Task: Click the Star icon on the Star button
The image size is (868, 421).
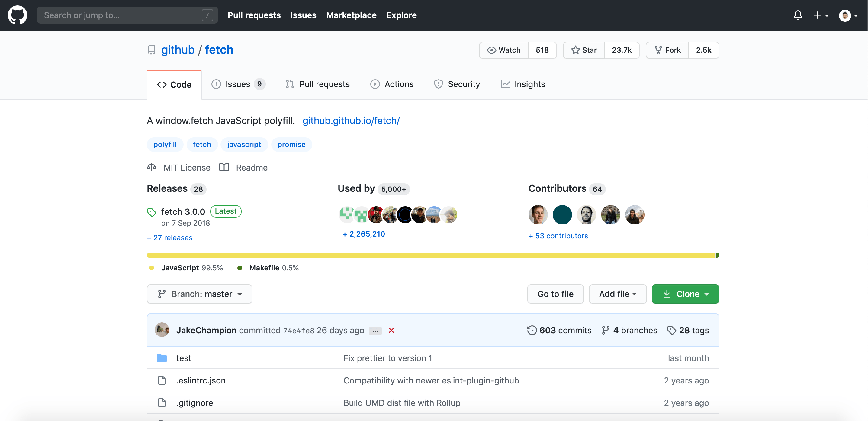Action: (576, 50)
